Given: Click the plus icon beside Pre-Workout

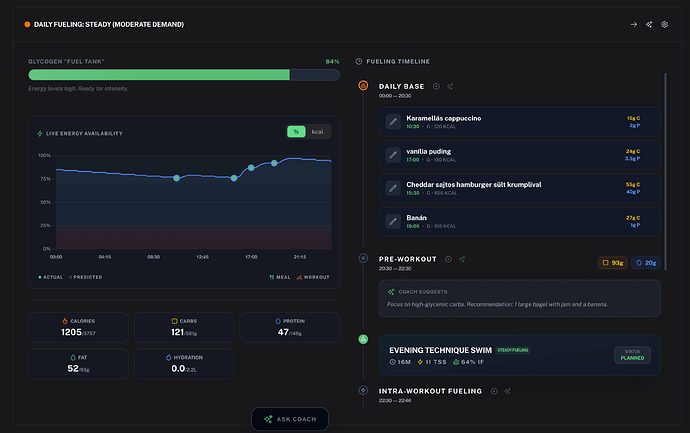Looking at the screenshot, I should tap(449, 258).
